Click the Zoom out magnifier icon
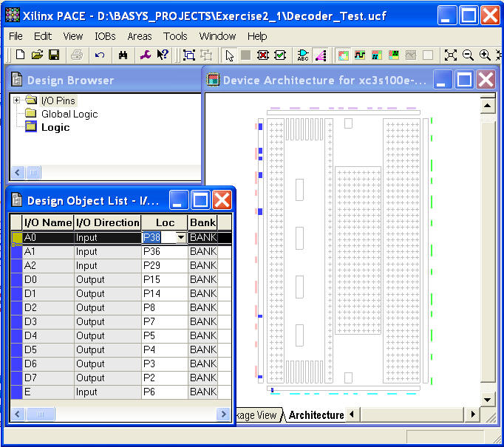Screen dimensions: 504x447 coord(468,55)
